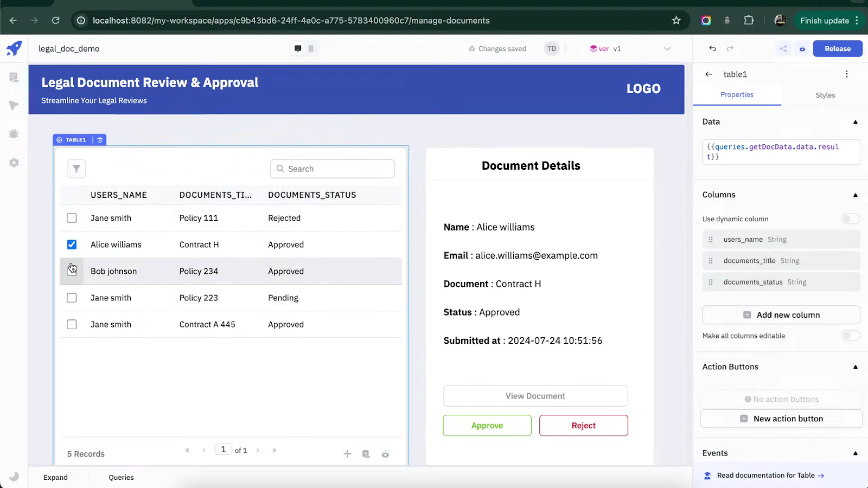Screen dimensions: 868x488
Task: Collapse the Data section
Action: click(x=856, y=122)
